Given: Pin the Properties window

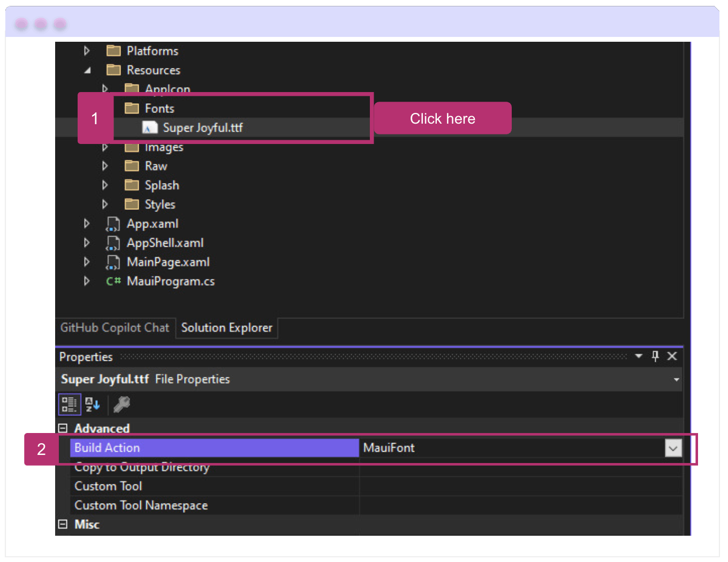Looking at the screenshot, I should coord(655,356).
